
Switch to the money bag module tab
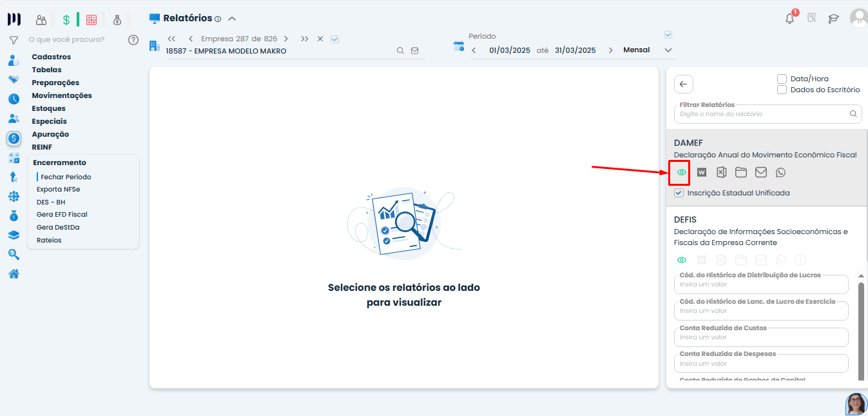point(117,20)
